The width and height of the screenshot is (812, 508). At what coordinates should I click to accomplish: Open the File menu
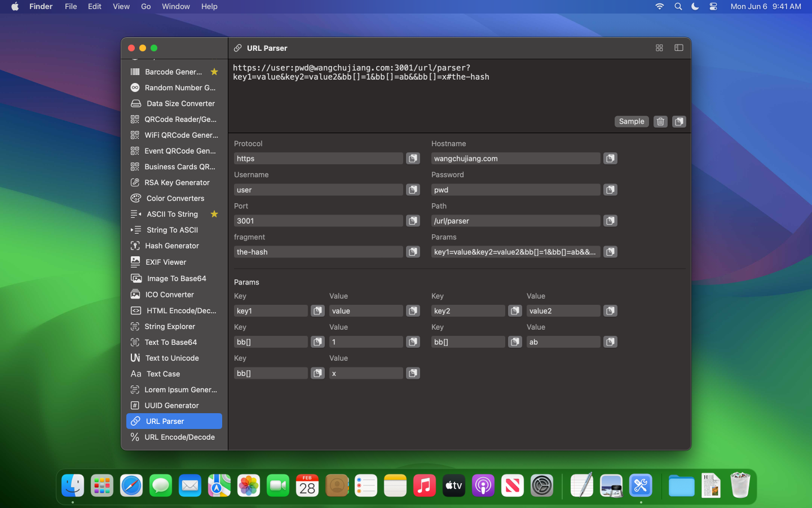tap(70, 6)
